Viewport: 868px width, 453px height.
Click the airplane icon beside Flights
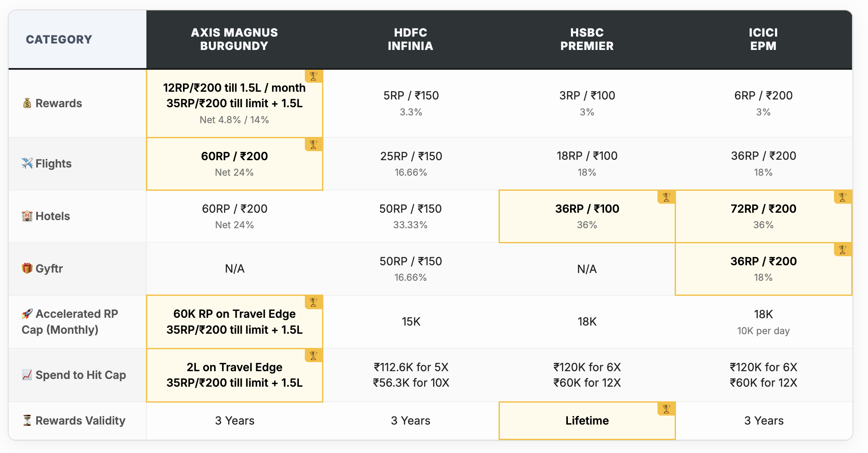coord(27,164)
